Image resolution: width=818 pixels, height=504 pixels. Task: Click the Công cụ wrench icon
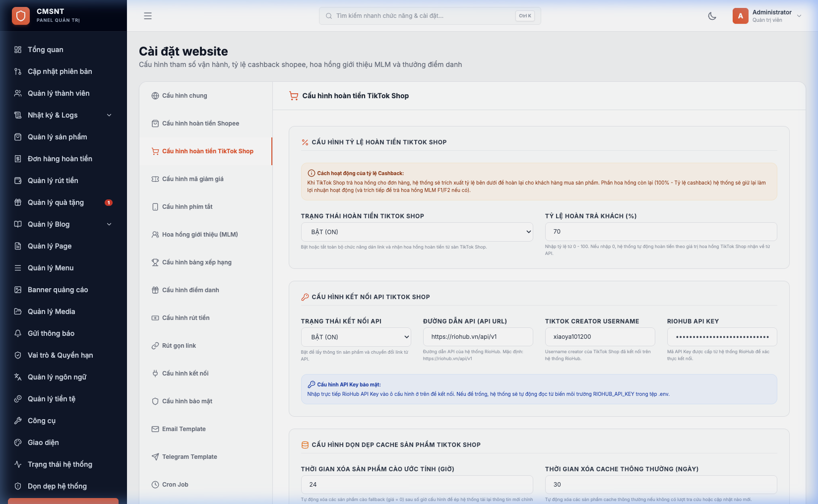point(18,421)
